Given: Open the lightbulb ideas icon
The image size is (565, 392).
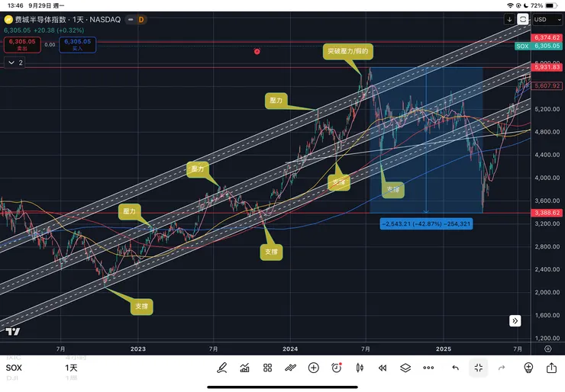Looking at the screenshot, I should 528,368.
